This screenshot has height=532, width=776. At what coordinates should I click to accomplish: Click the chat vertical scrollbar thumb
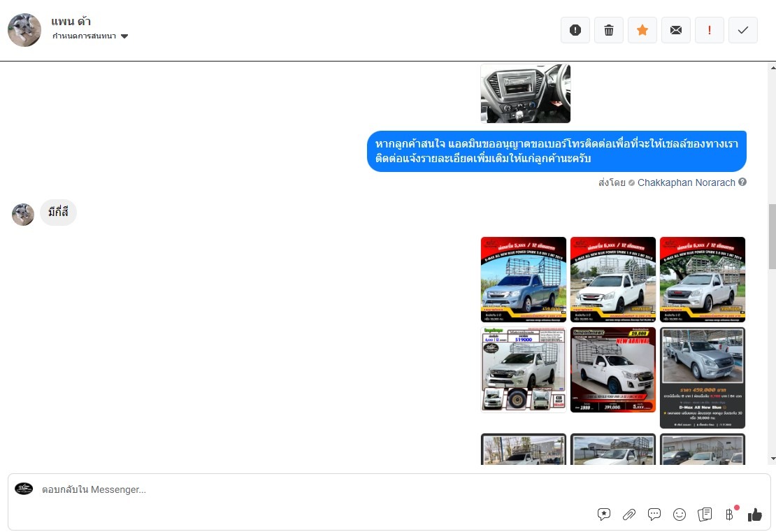coord(773,236)
